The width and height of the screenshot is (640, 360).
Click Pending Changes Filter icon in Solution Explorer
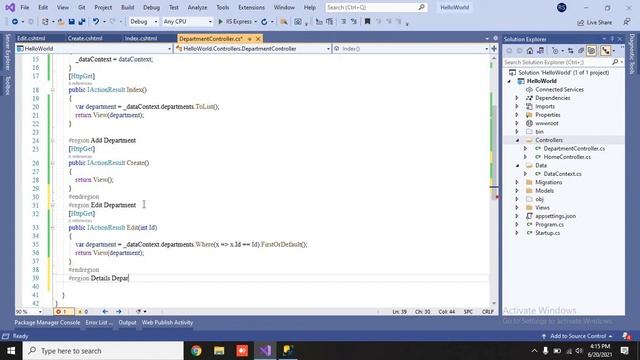(x=555, y=51)
